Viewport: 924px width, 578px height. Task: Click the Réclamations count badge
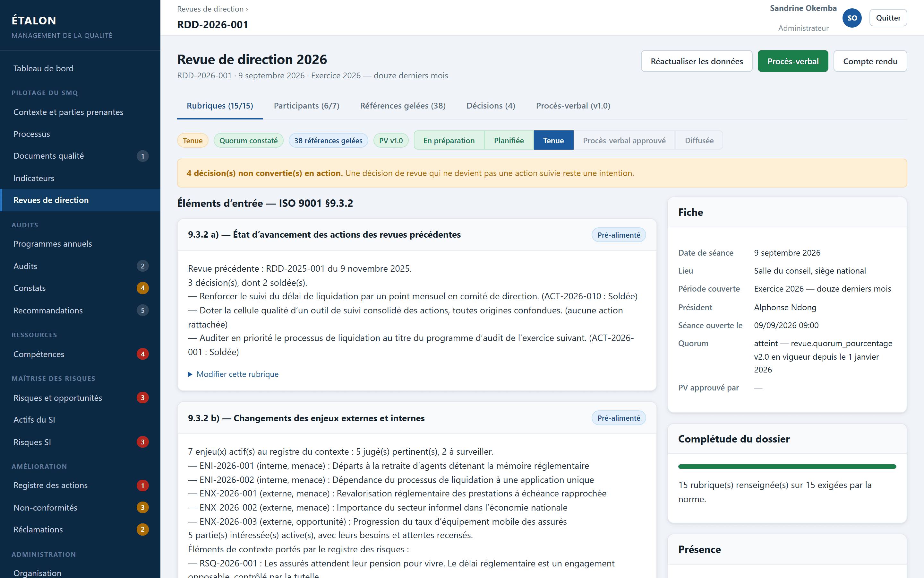142,530
